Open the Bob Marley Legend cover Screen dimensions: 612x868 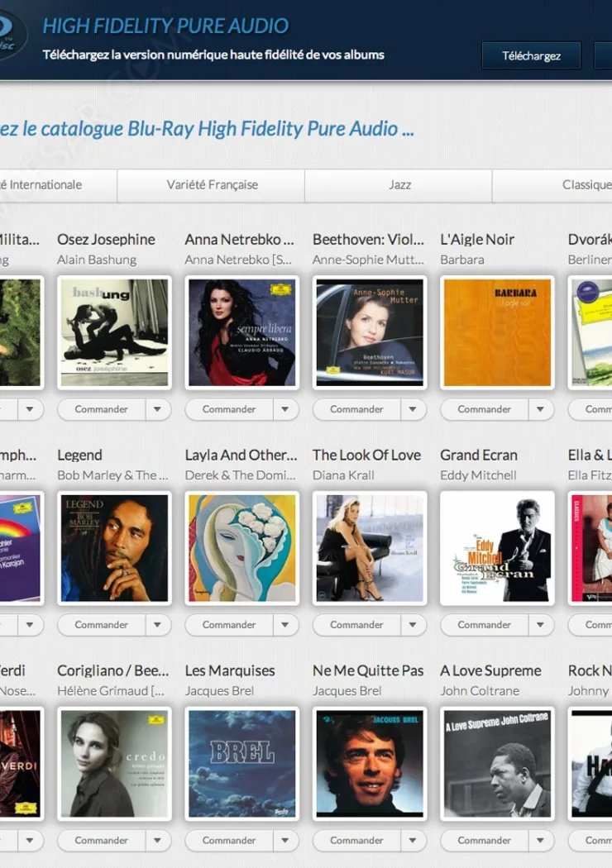pos(115,548)
